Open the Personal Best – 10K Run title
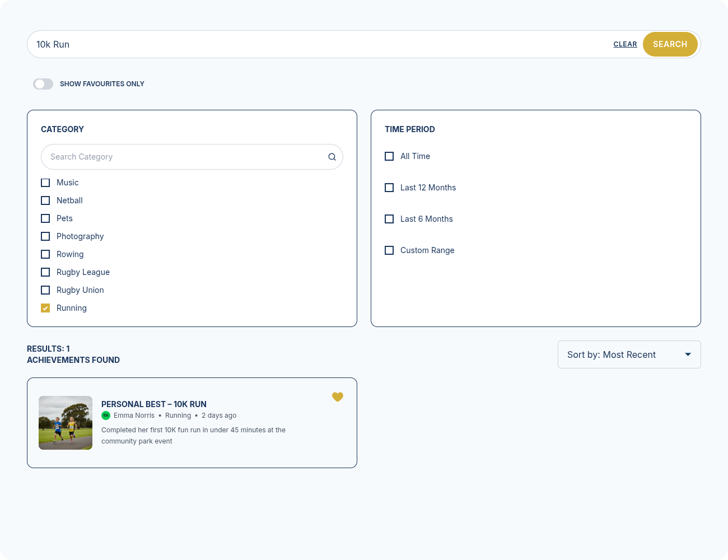Screen dimensions: 728x560 click(x=154, y=404)
